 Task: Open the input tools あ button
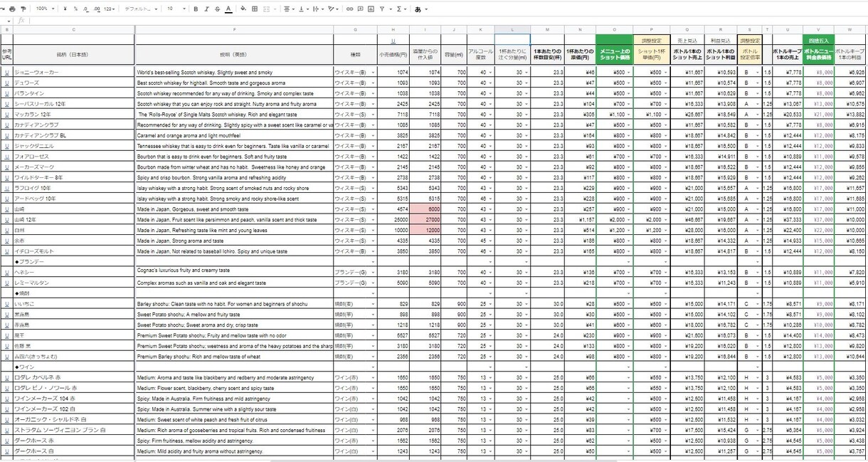(420, 9)
